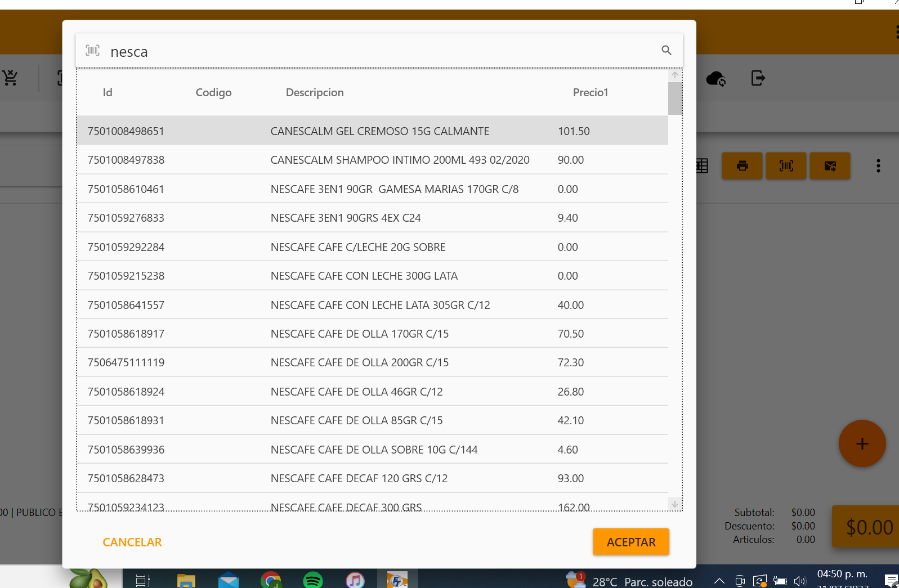Click the Id column header
This screenshot has height=588, width=899.
tap(108, 92)
